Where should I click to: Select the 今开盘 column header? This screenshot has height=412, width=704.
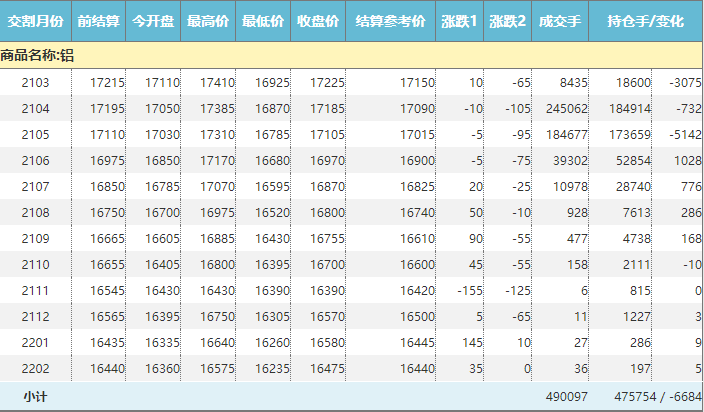pyautogui.click(x=154, y=21)
